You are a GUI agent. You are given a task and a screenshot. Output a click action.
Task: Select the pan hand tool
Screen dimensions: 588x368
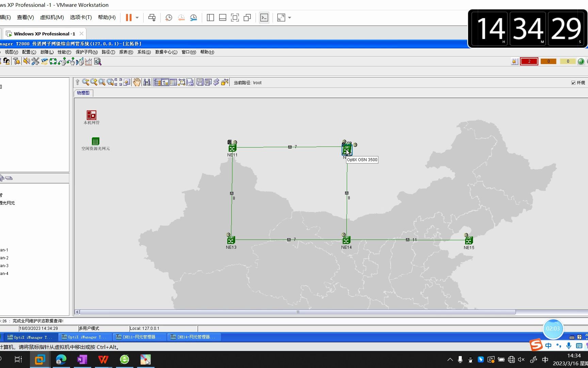137,82
